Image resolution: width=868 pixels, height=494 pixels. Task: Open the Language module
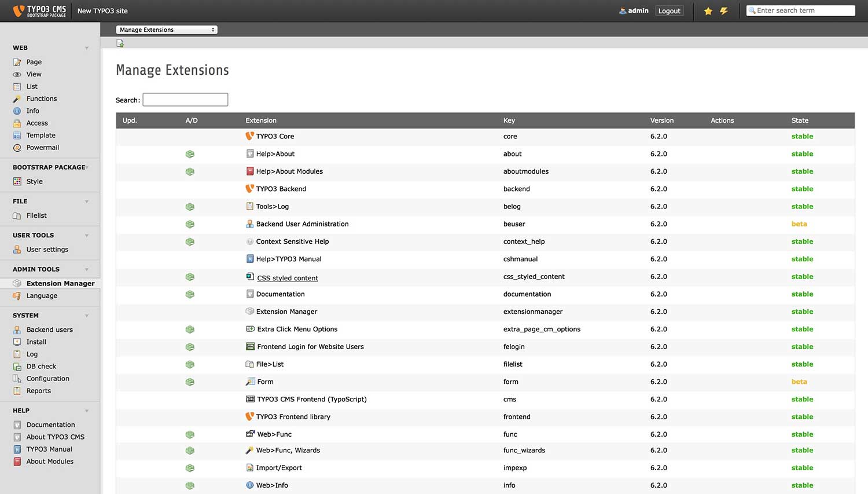(42, 296)
